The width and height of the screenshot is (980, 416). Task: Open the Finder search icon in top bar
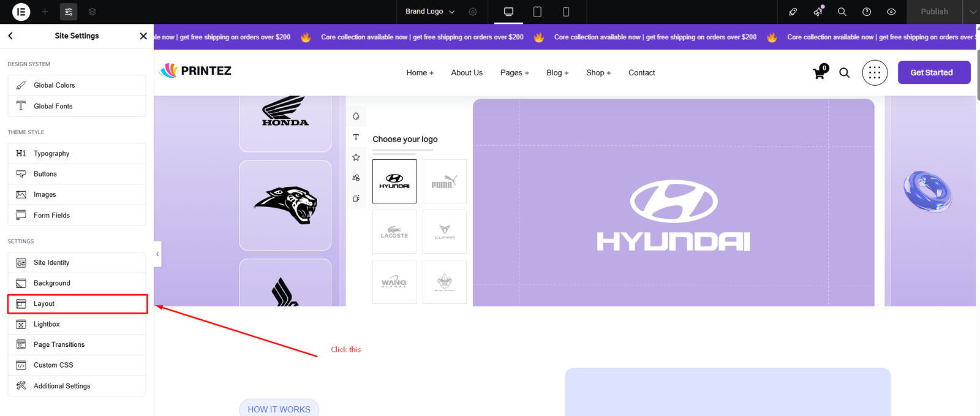[x=842, y=12]
